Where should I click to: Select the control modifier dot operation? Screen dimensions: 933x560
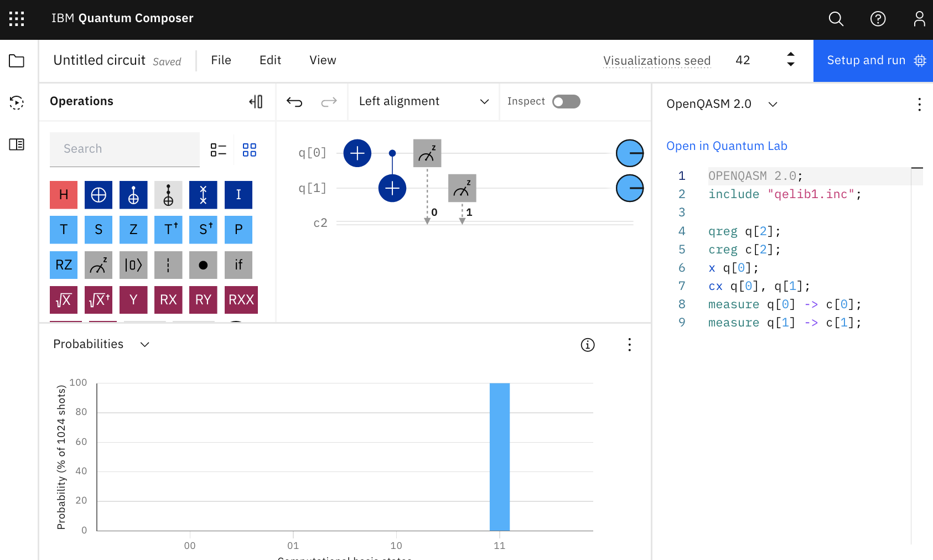[x=203, y=265]
